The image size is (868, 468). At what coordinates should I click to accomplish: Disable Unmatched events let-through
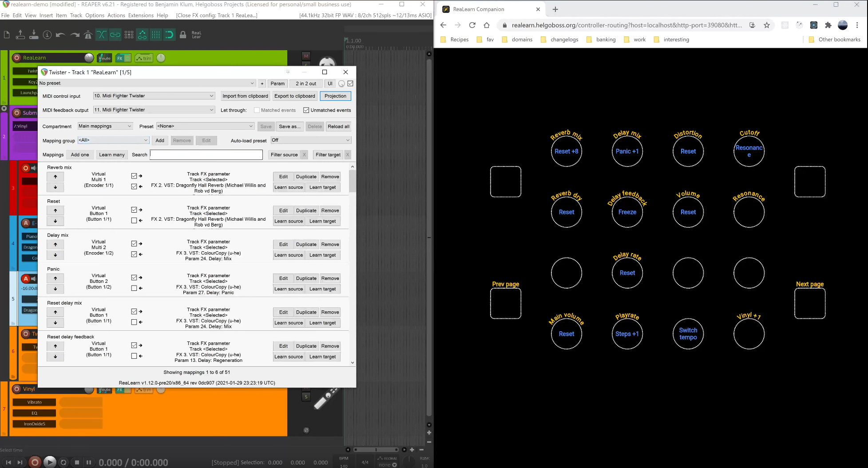pyautogui.click(x=307, y=110)
